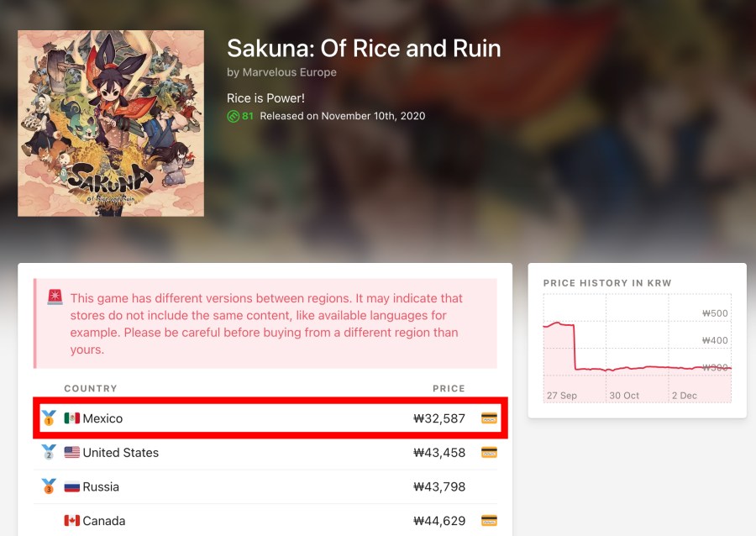Select the Canada country name
Viewport: 756px width, 536px height.
coord(104,521)
